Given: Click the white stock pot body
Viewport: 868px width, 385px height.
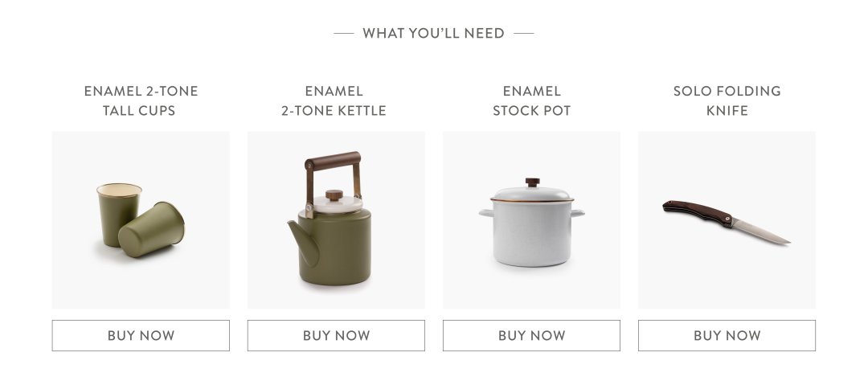Looking at the screenshot, I should 531,232.
